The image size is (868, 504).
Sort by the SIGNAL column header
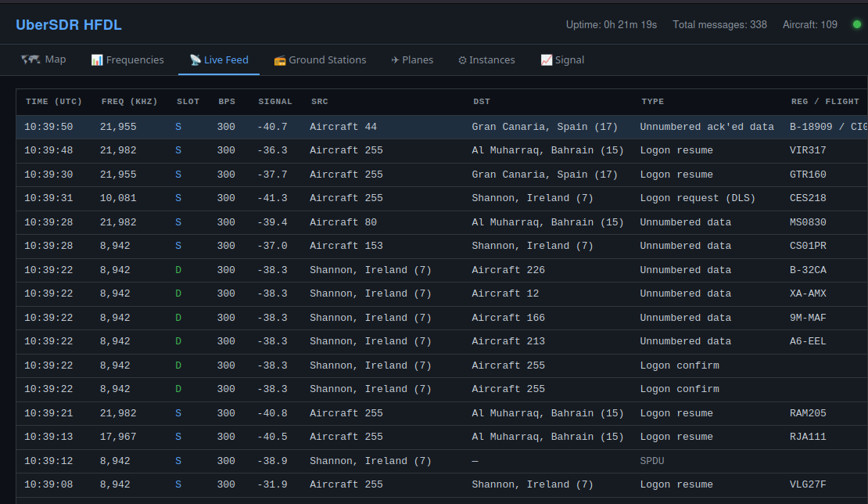pos(274,101)
